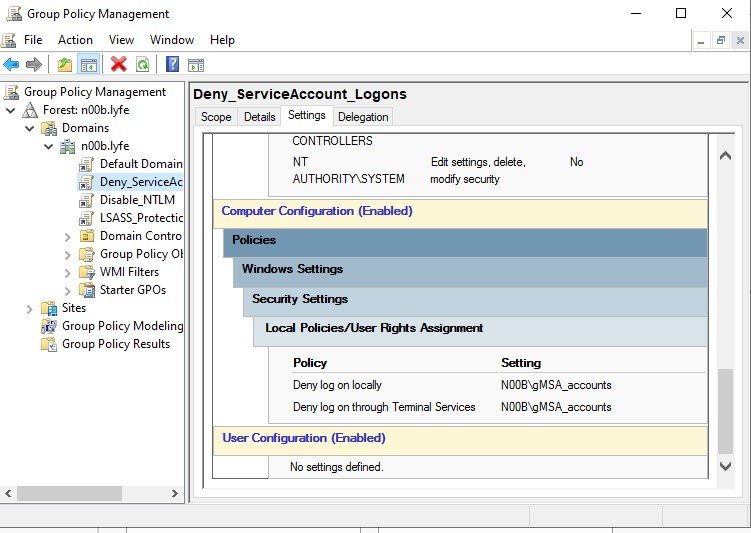Click the tree pane horizontal scrollbar thumb
The width and height of the screenshot is (751, 533).
[69, 493]
